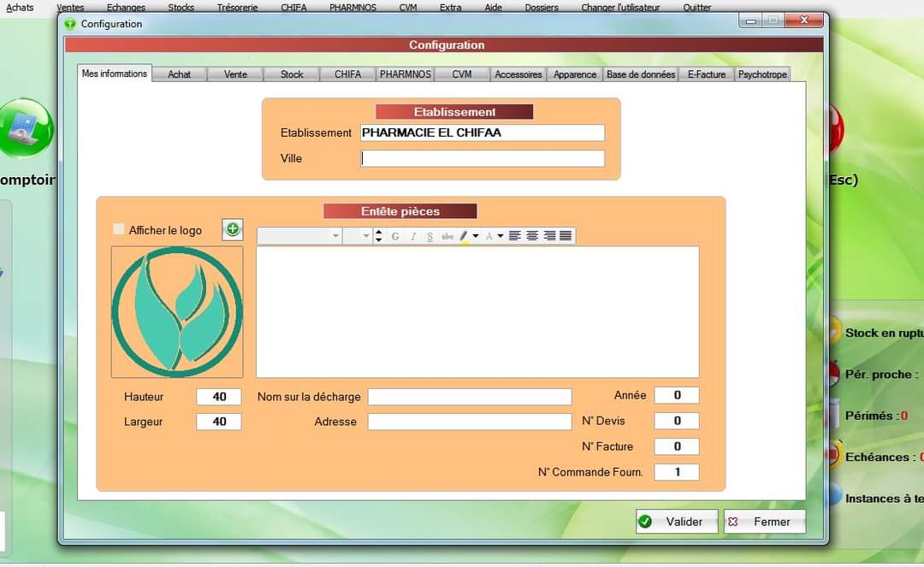Open the E-Facture tab
Viewport: 924px width, 567px height.
pyautogui.click(x=707, y=74)
